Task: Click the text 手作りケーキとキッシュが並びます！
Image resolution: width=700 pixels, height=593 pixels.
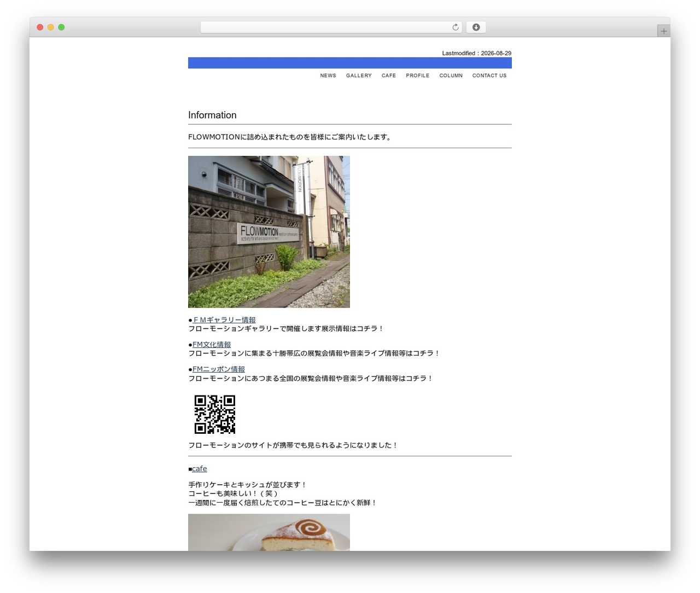Action: 248,485
